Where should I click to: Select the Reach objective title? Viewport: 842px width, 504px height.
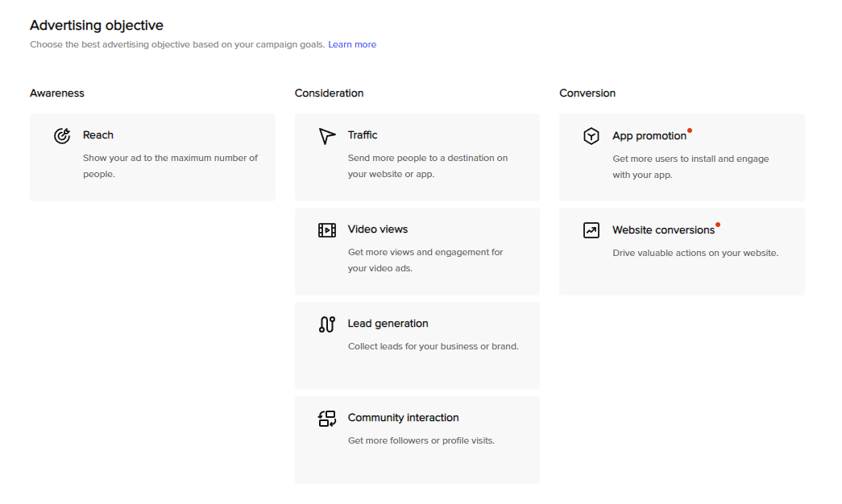[98, 135]
